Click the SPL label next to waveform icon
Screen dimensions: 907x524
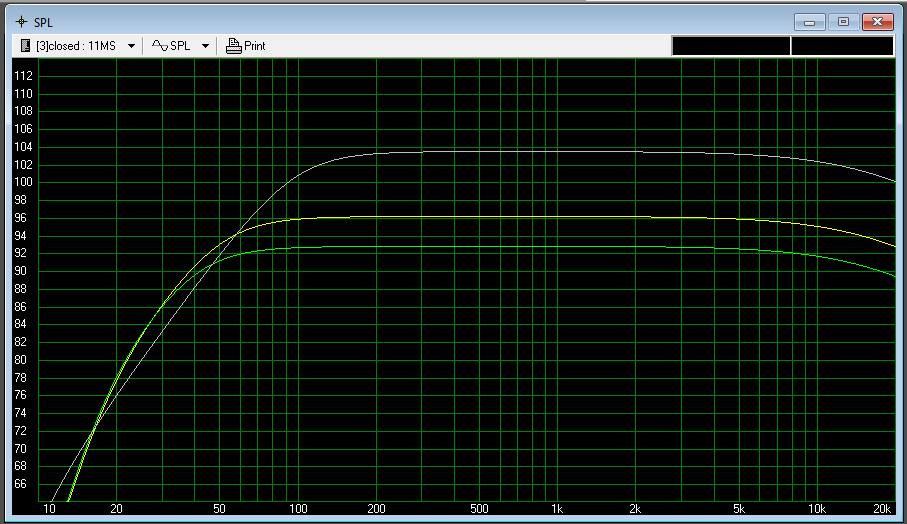pyautogui.click(x=180, y=46)
